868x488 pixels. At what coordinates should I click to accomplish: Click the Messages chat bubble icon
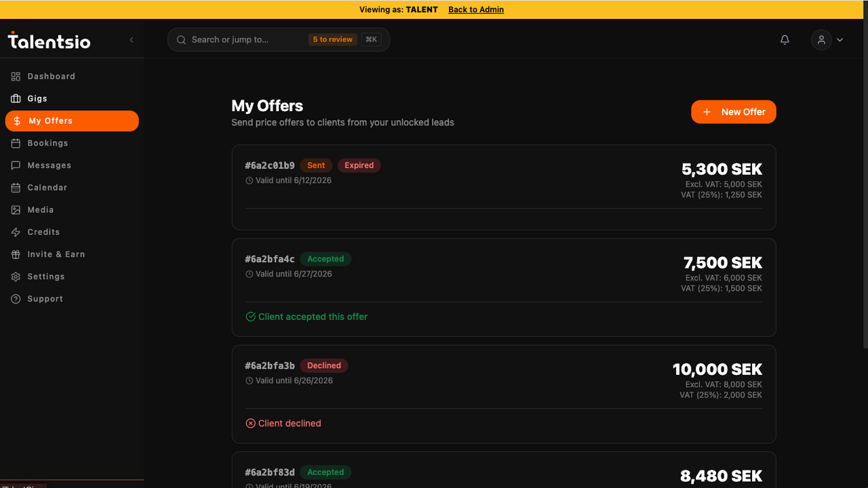(x=16, y=165)
